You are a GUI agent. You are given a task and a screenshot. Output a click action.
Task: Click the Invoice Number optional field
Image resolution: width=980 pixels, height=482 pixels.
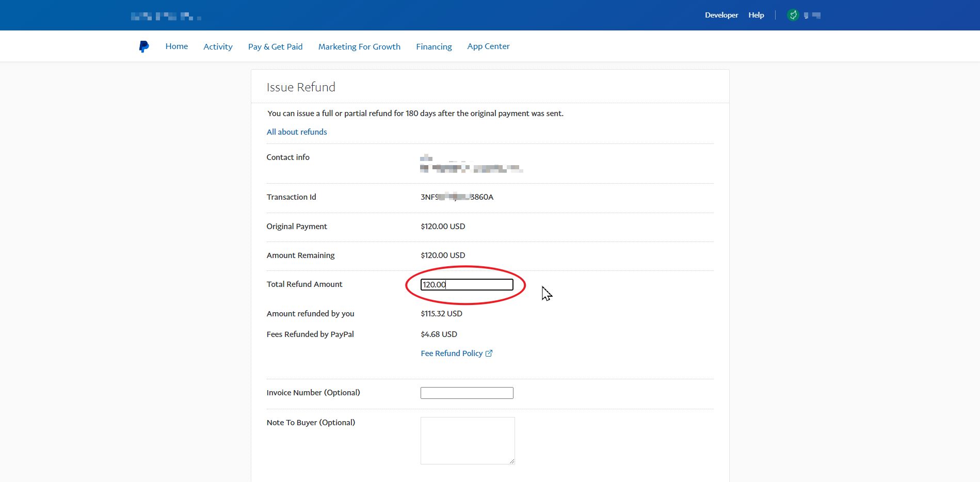(x=467, y=393)
